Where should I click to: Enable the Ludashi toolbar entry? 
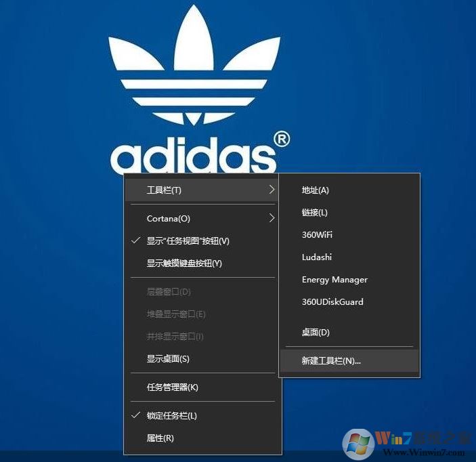coord(349,257)
